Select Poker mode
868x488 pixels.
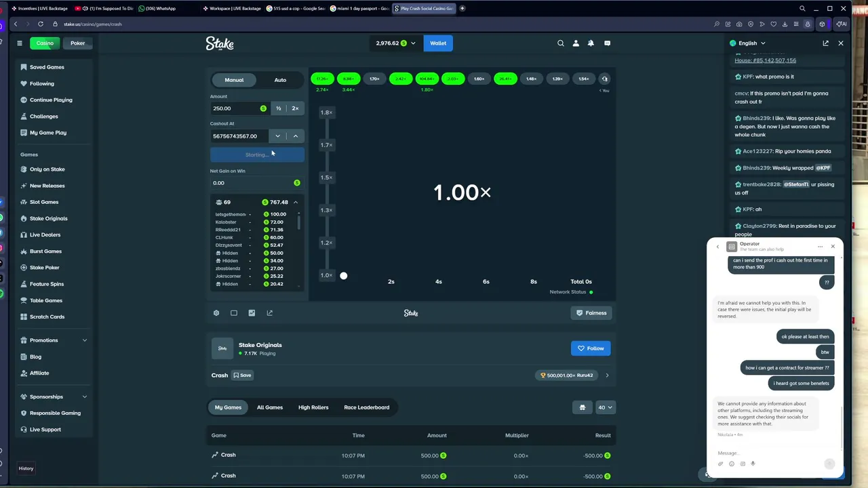click(78, 43)
